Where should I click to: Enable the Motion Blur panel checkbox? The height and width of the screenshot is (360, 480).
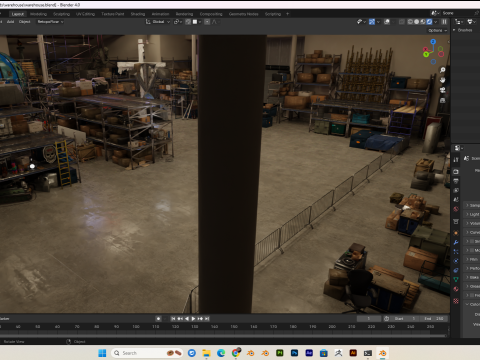[472, 250]
